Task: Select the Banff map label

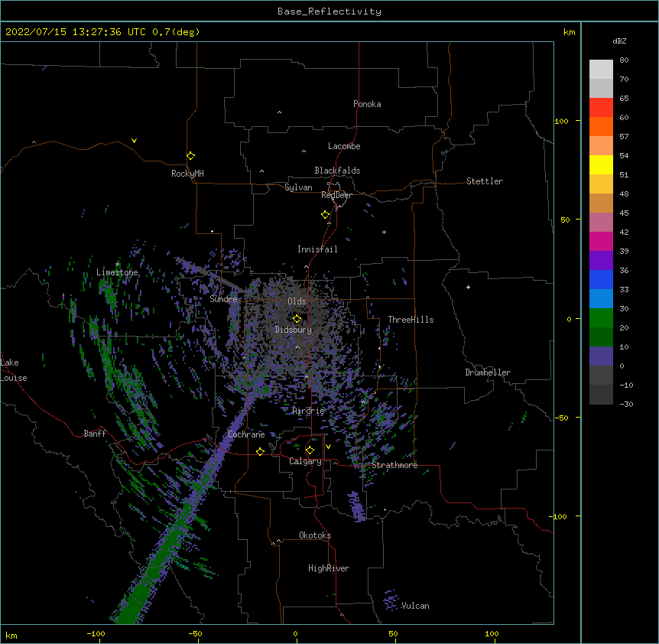Action: pyautogui.click(x=95, y=434)
